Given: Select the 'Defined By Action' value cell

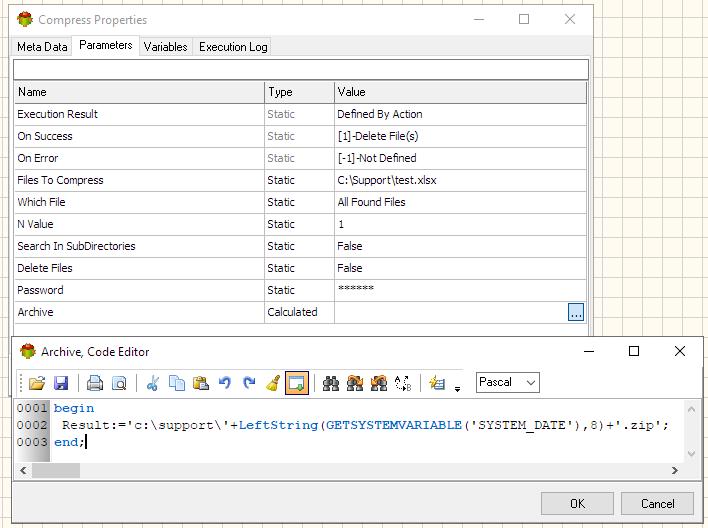Looking at the screenshot, I should [x=460, y=114].
